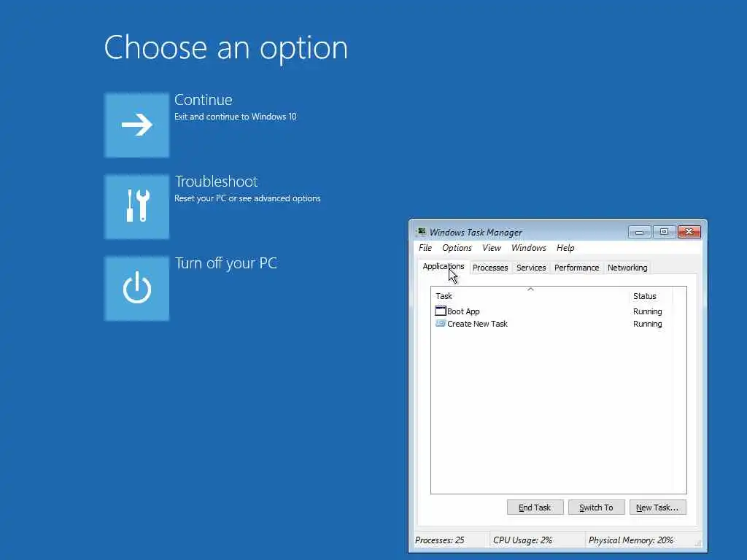This screenshot has width=747, height=560.
Task: Click the Processes: 25 status entry
Action: (x=439, y=540)
